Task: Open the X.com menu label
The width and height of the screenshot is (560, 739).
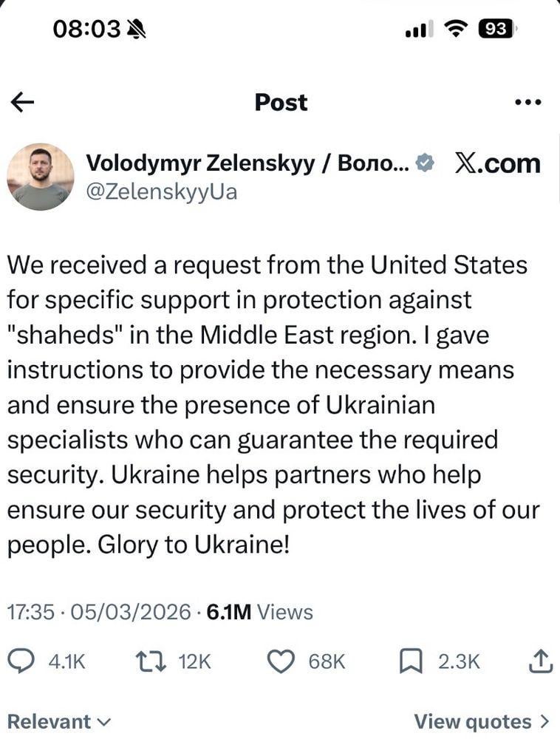Action: point(496,163)
